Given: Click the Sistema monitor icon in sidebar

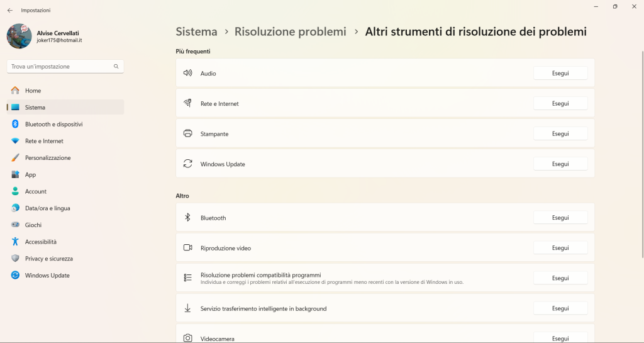Looking at the screenshot, I should (x=15, y=107).
